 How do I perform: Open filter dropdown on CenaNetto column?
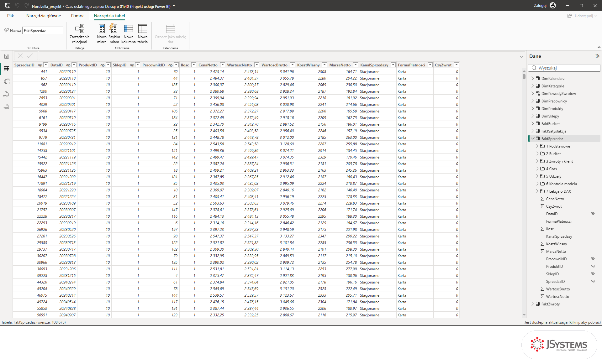pyautogui.click(x=223, y=65)
